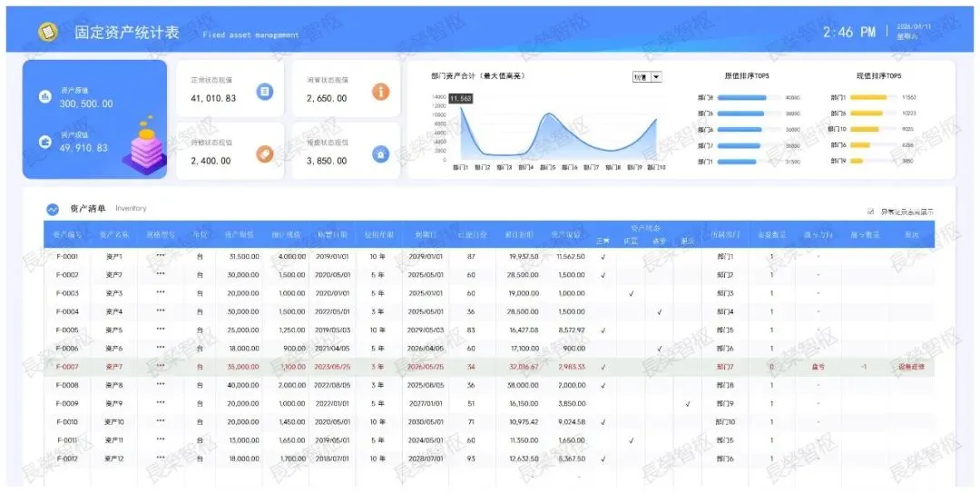Click current value cell 9,024.58

click(x=567, y=421)
